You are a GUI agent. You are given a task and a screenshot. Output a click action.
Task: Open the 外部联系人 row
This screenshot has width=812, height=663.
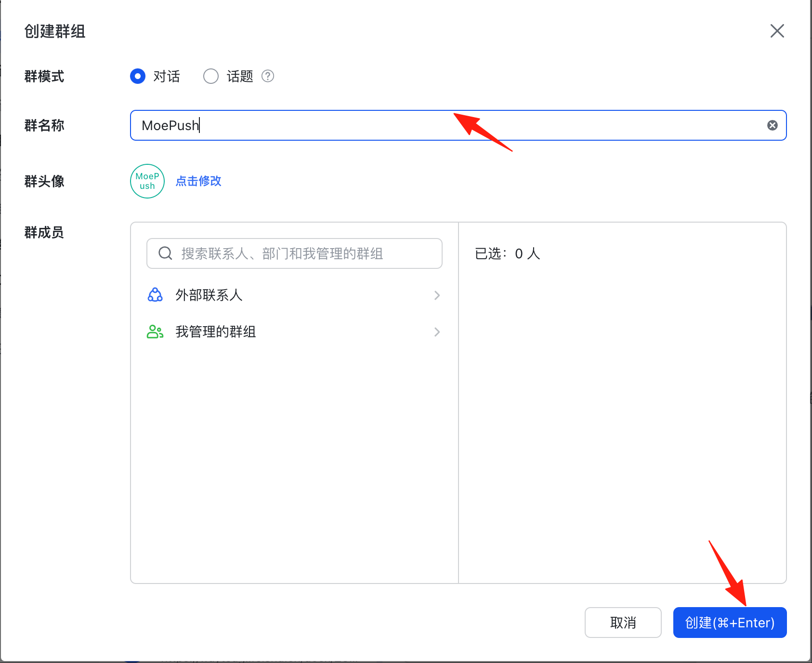pyautogui.click(x=294, y=295)
